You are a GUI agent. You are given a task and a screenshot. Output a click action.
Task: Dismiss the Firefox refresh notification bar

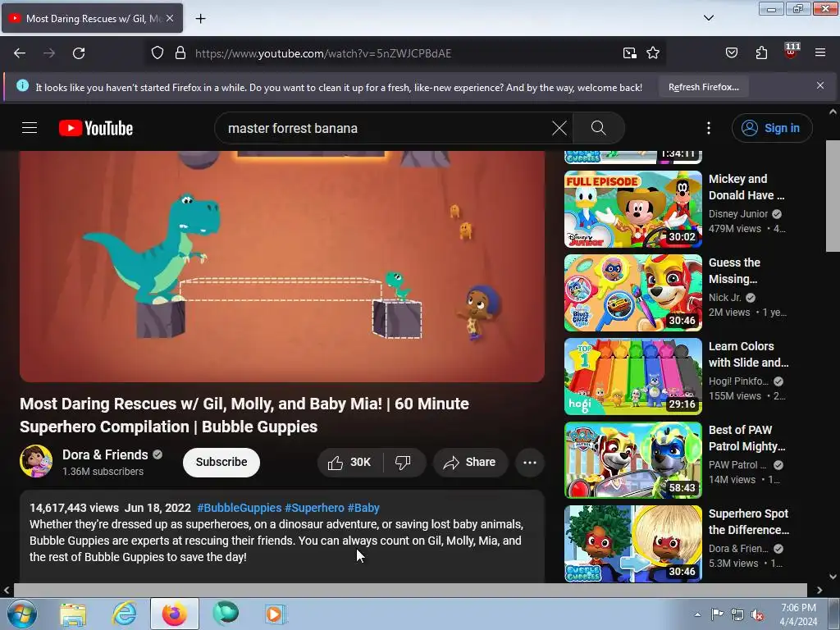pos(820,85)
